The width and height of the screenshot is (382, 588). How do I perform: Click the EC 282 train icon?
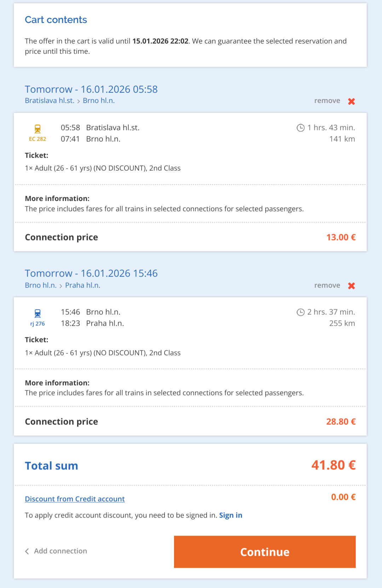37,129
